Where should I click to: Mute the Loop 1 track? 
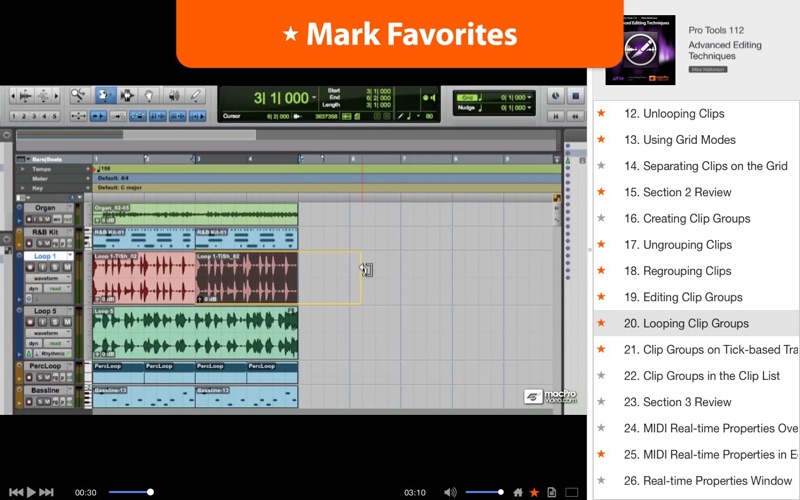point(67,267)
